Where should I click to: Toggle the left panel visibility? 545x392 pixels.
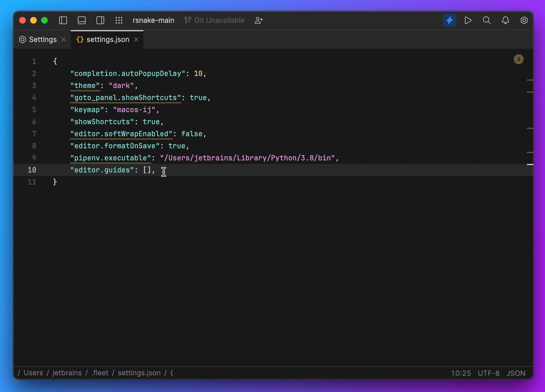(x=63, y=20)
